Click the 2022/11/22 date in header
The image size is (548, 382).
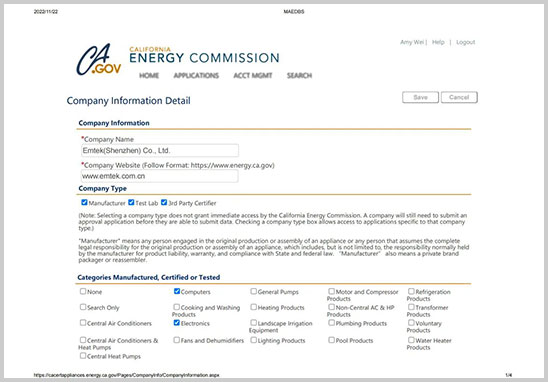coord(46,12)
